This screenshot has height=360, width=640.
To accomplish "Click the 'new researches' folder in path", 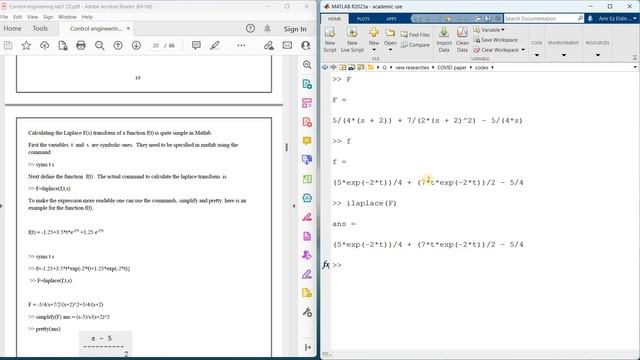I will (x=412, y=67).
